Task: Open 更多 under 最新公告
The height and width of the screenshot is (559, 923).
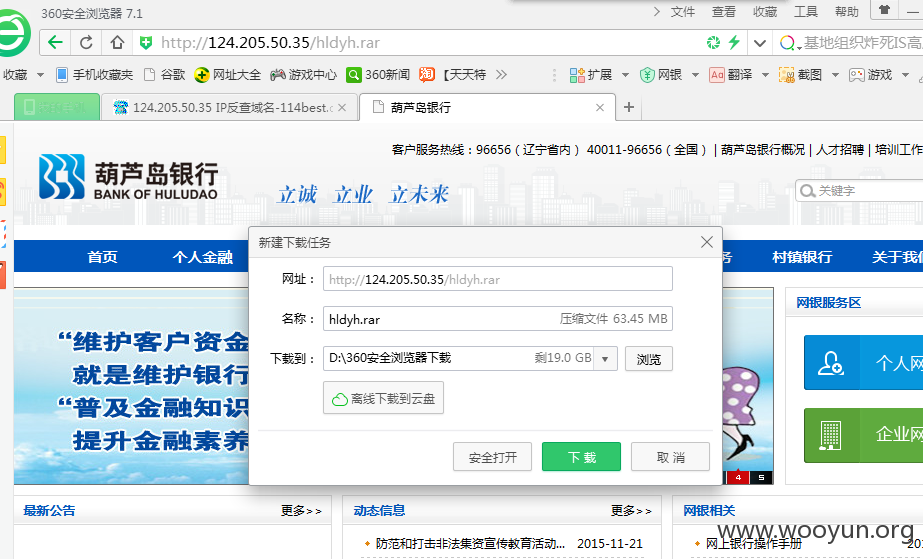Action: pyautogui.click(x=301, y=510)
